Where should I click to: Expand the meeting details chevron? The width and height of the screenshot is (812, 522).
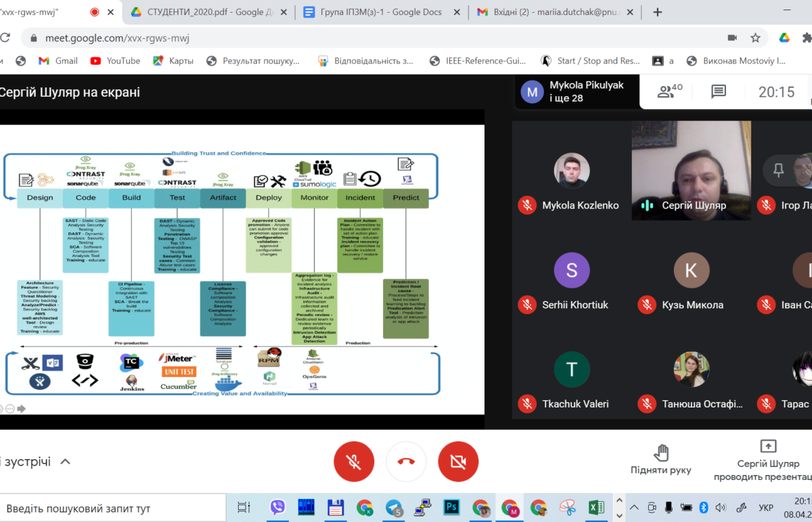65,462
